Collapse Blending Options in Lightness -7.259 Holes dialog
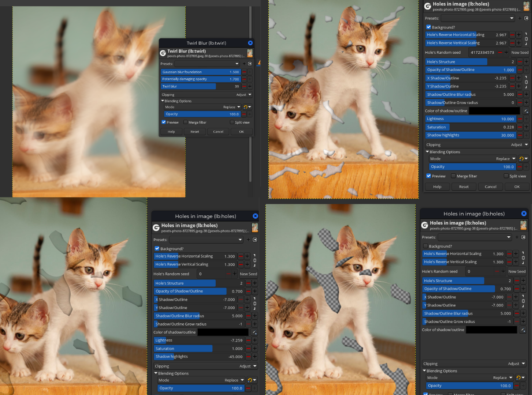Image resolution: width=532 pixels, height=395 pixels. [156, 373]
